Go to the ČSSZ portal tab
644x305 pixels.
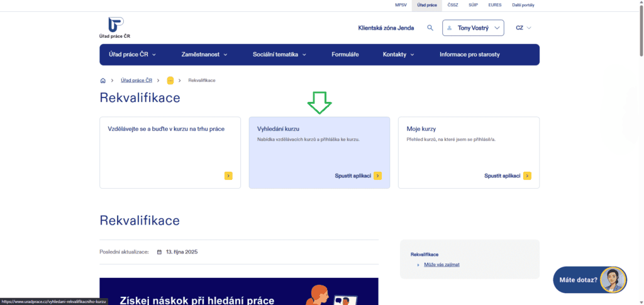click(x=453, y=5)
